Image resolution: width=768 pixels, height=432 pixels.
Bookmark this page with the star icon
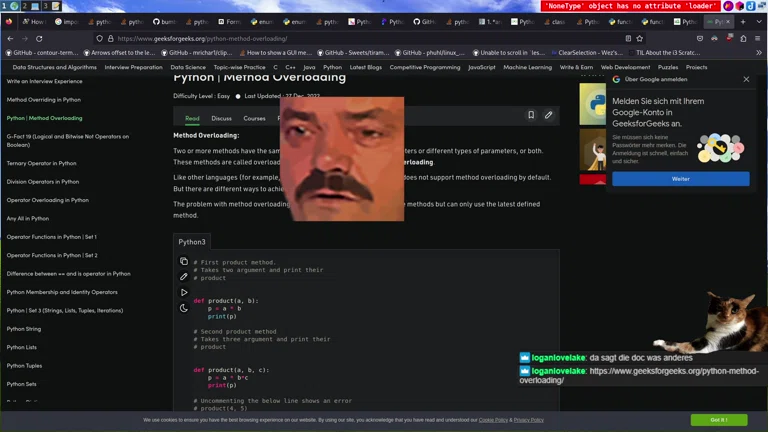[640, 39]
